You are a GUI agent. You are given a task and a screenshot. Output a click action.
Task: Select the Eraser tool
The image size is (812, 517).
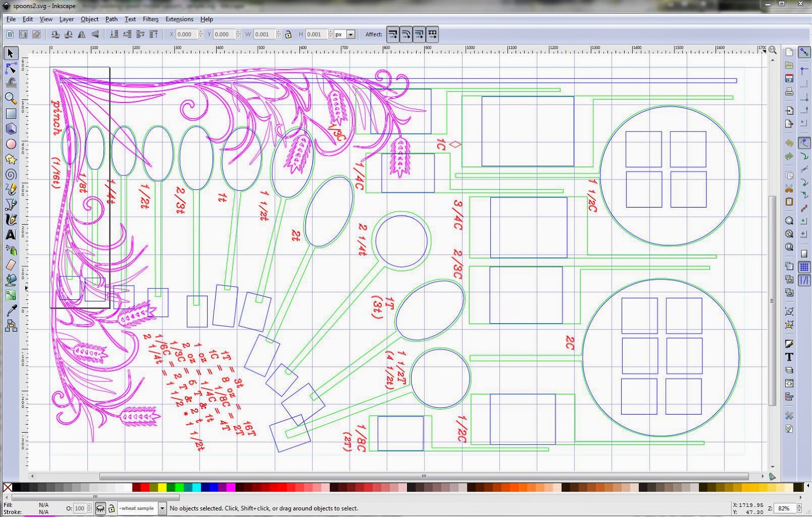11,265
